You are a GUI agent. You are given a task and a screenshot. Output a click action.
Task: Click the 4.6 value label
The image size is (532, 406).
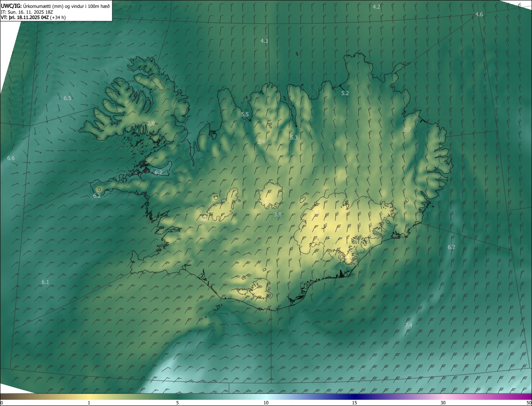click(x=479, y=15)
